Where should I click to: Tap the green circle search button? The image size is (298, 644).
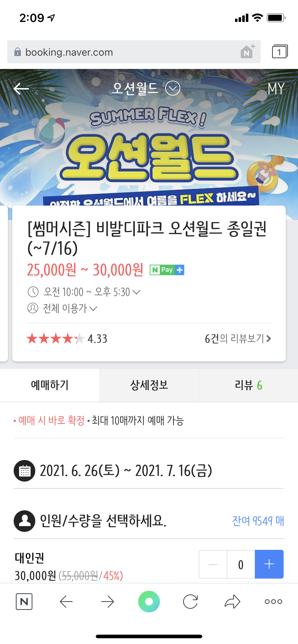click(149, 601)
